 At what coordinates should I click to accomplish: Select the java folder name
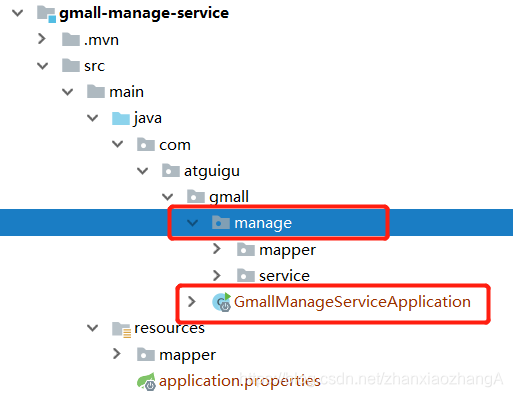tap(148, 118)
